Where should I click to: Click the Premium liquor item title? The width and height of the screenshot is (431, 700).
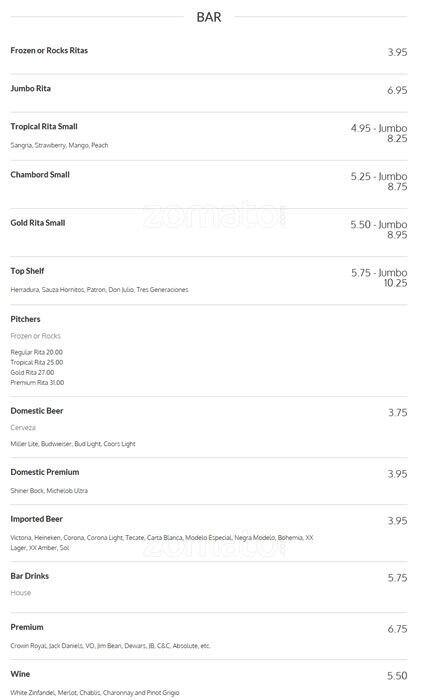[27, 627]
